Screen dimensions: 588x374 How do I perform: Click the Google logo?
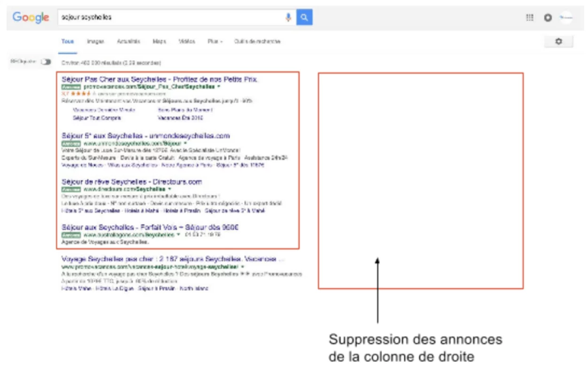[x=31, y=17]
